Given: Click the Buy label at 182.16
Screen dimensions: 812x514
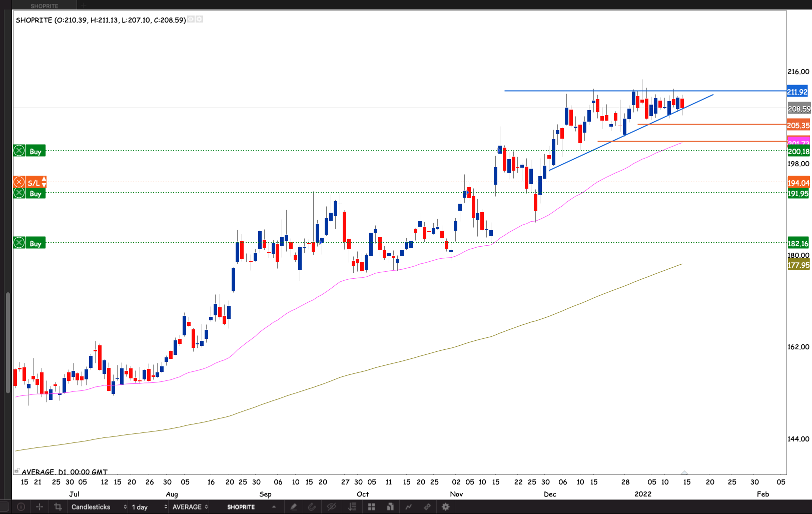Looking at the screenshot, I should [35, 243].
